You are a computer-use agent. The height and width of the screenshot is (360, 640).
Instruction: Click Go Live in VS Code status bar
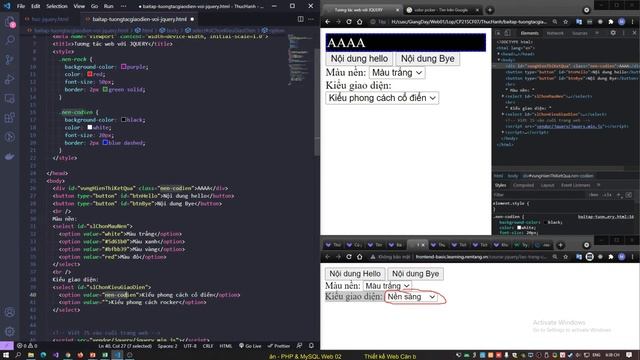click(250, 346)
